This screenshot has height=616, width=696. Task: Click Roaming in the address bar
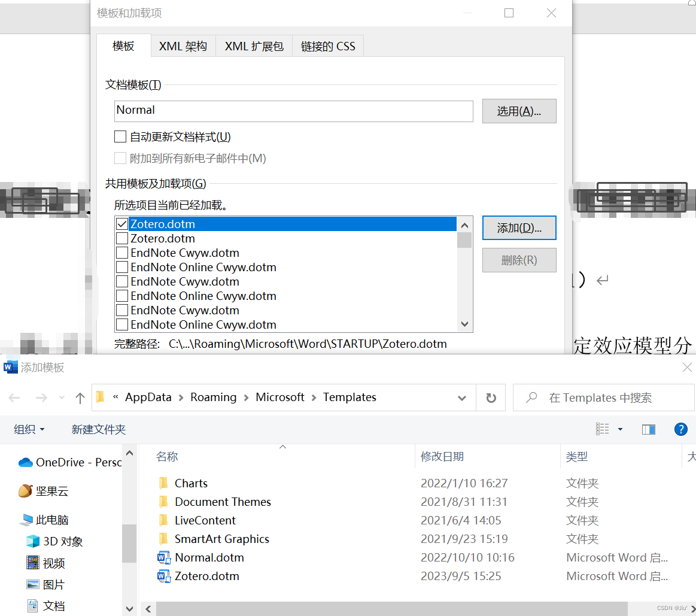point(214,397)
